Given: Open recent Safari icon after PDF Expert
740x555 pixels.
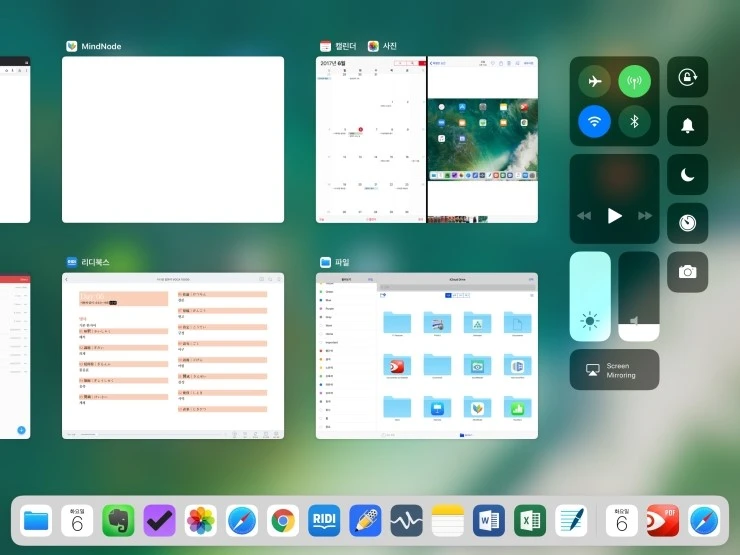Looking at the screenshot, I should [704, 521].
